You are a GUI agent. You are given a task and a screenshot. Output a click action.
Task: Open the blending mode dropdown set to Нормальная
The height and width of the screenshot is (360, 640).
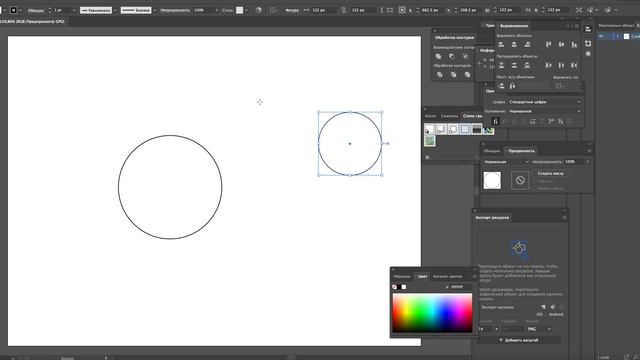pyautogui.click(x=506, y=162)
